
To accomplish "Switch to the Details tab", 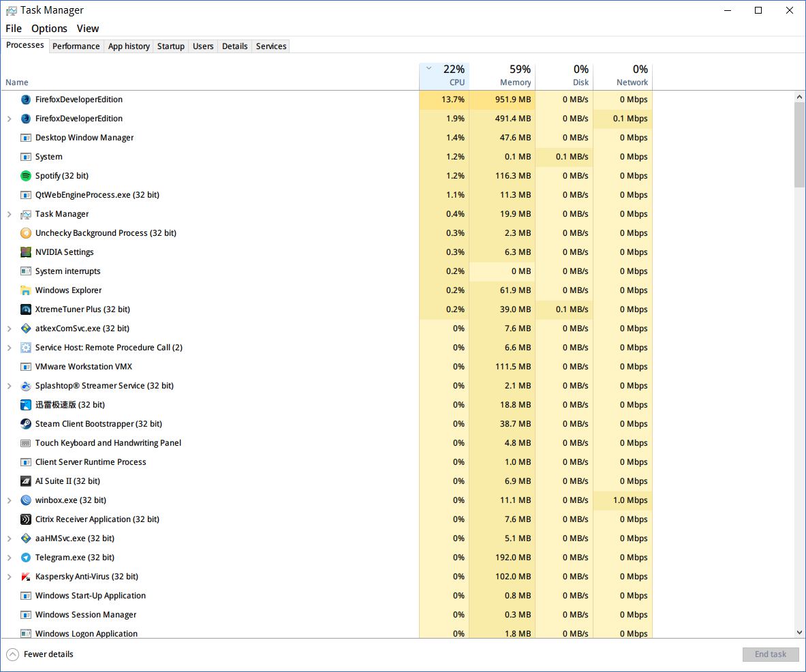I will point(235,46).
